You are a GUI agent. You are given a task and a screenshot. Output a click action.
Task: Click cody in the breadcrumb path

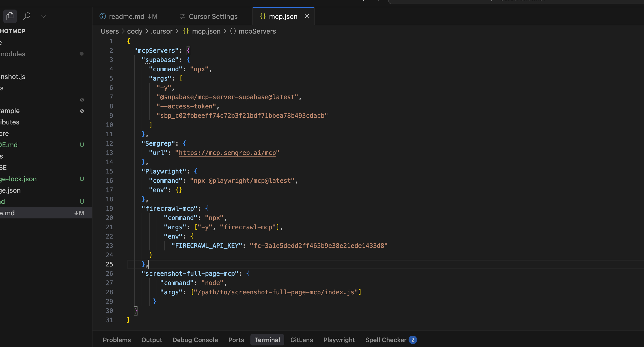click(x=135, y=31)
